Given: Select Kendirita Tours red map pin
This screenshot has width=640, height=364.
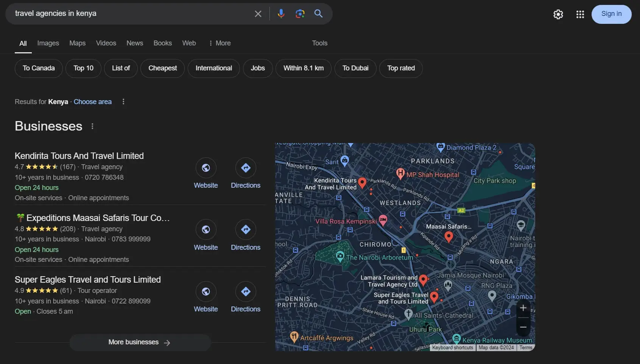Looking at the screenshot, I should click(x=362, y=183).
